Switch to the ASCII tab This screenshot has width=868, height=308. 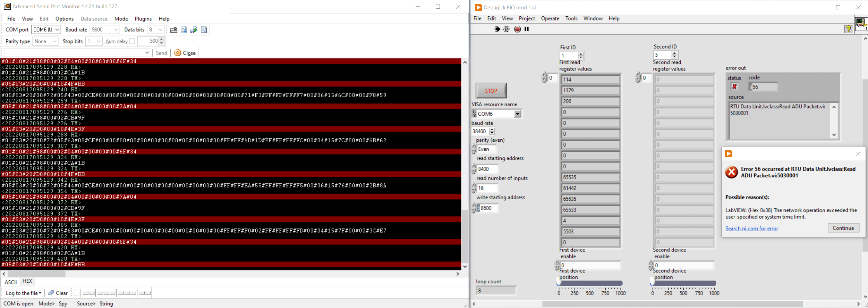(x=11, y=282)
